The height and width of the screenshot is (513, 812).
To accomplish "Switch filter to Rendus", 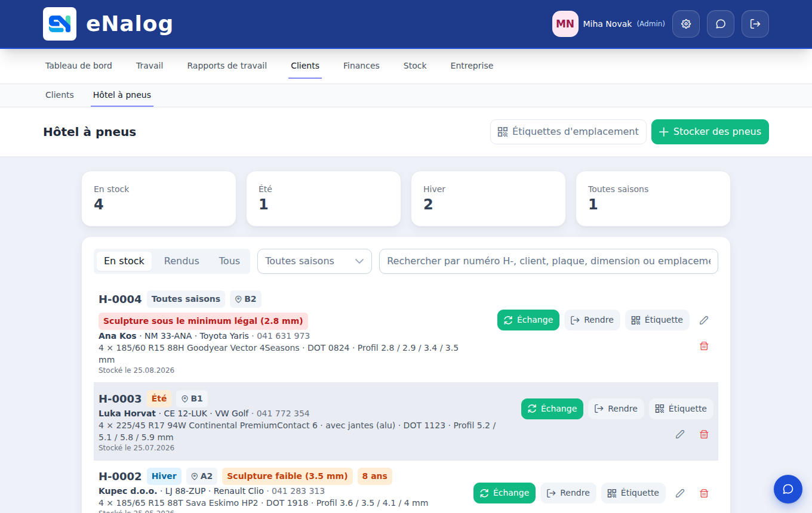I will pos(182,261).
